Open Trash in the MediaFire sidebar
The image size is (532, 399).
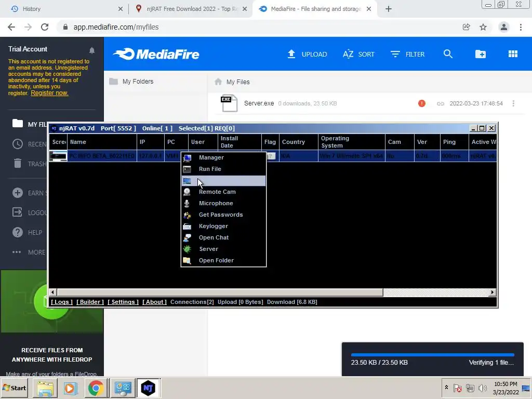coord(18,164)
